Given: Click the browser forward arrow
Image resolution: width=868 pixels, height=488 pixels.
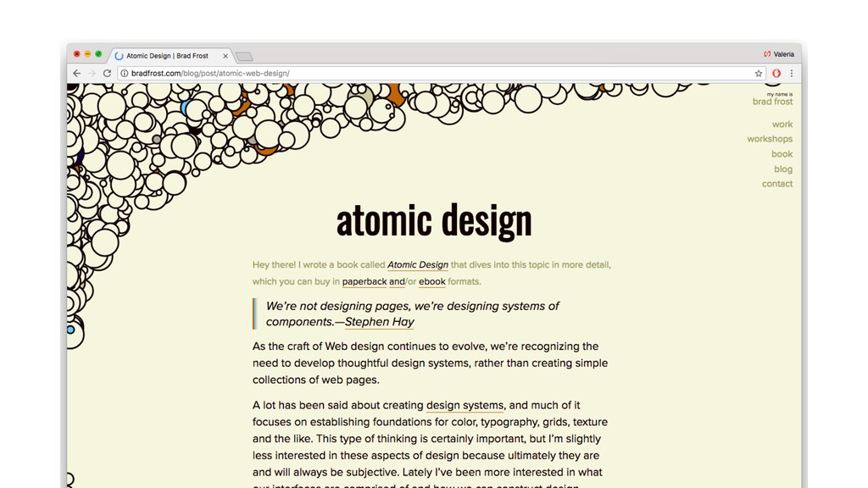Looking at the screenshot, I should (92, 73).
